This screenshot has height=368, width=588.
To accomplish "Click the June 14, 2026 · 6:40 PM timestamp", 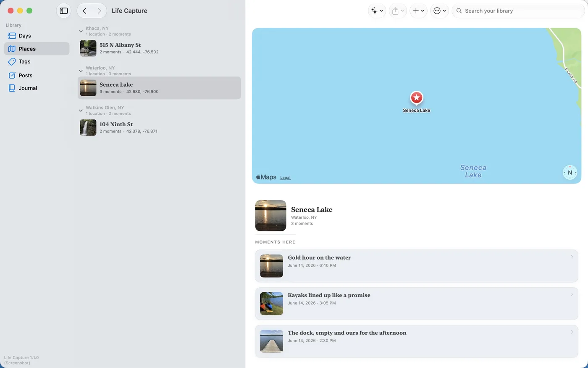I will (312, 265).
